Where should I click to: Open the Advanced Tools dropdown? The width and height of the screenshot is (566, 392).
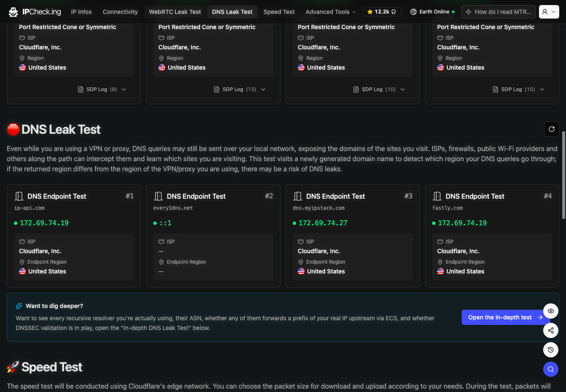pos(331,12)
